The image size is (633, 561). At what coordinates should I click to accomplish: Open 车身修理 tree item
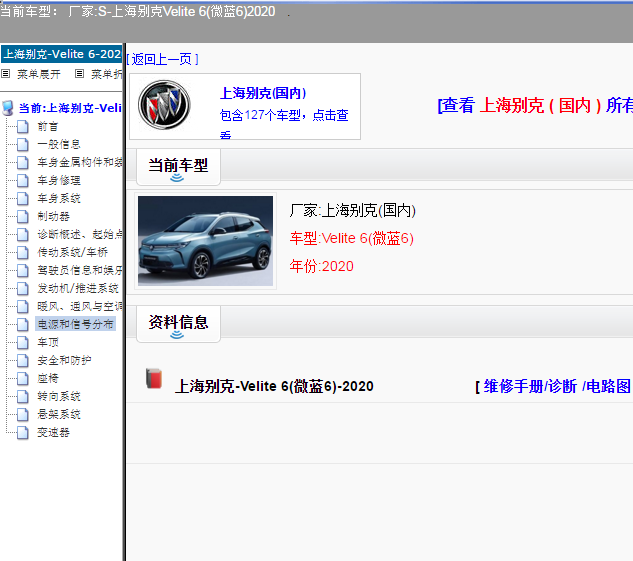59,180
